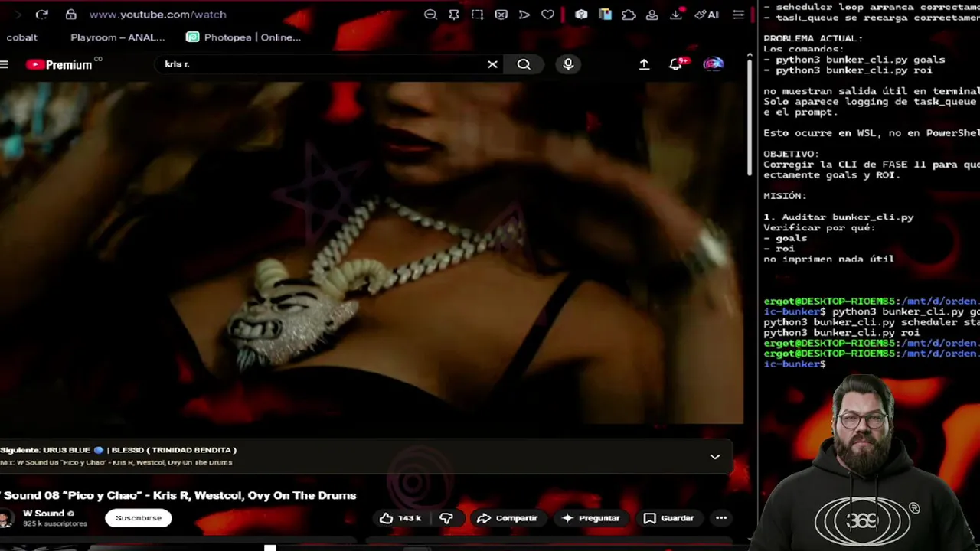Open the cobalt bookmark
The height and width of the screenshot is (551, 980).
[x=22, y=37]
